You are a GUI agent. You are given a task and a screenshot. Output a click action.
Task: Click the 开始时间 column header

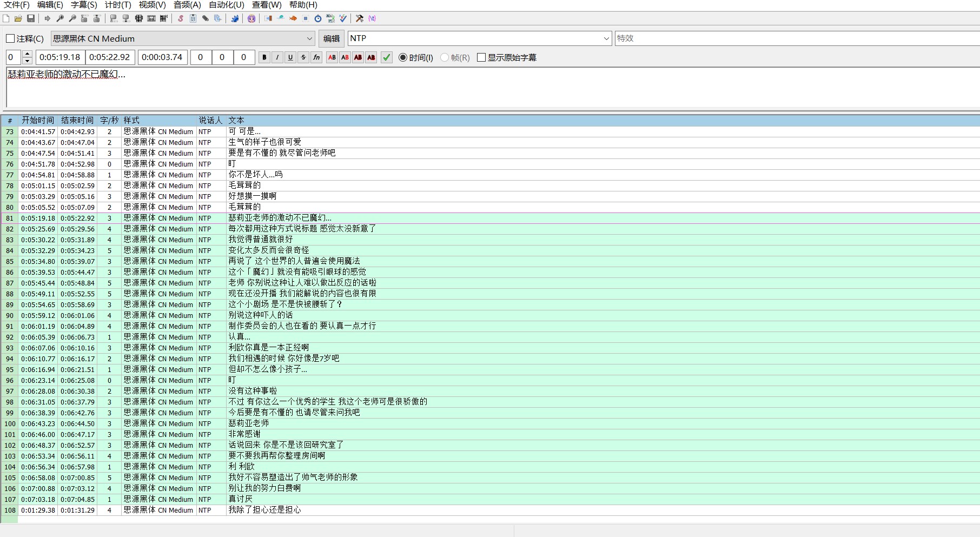38,120
